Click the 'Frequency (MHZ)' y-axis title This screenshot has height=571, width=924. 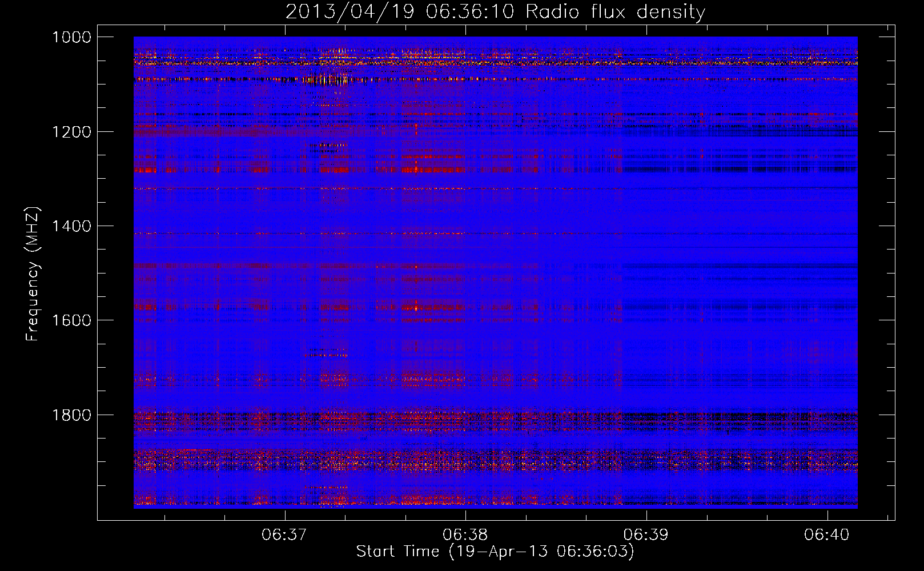coord(33,274)
